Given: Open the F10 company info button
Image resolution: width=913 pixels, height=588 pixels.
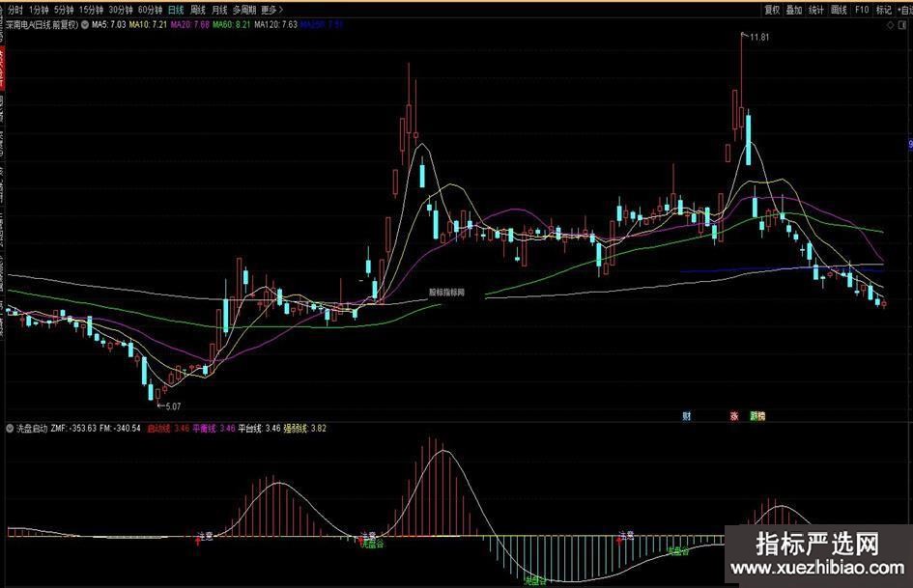Looking at the screenshot, I should tap(862, 10).
